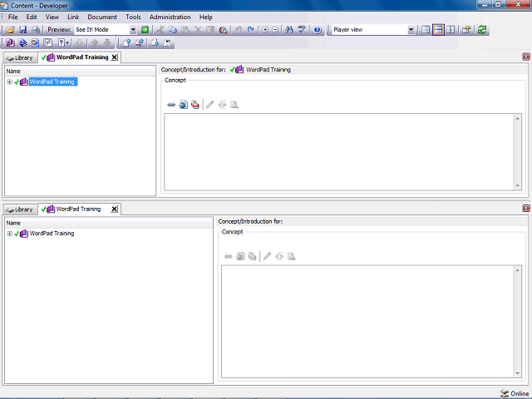
Task: Open the File menu
Action: pos(13,17)
